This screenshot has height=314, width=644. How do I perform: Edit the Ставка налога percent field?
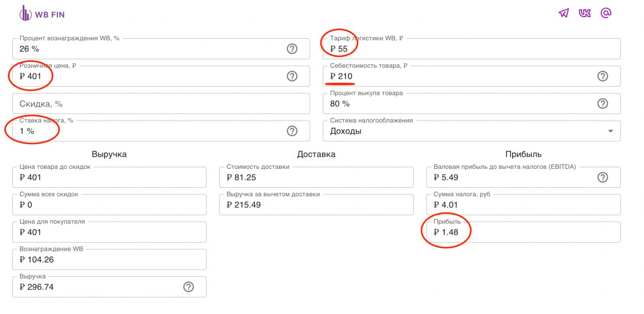[x=151, y=131]
